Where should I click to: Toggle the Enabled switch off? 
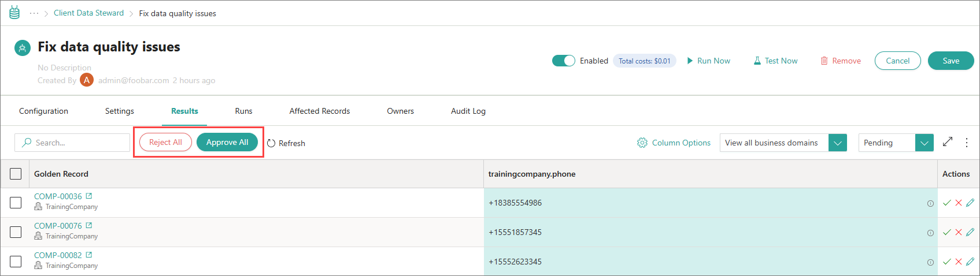click(563, 61)
